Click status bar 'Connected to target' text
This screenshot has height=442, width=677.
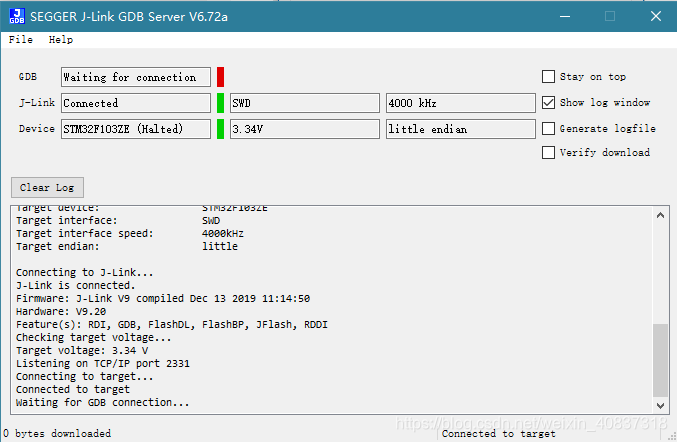pos(499,433)
